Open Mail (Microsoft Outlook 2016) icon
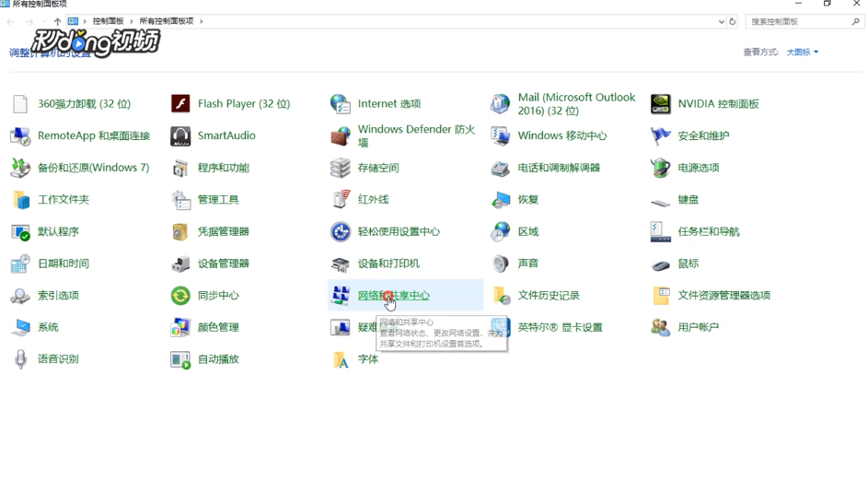Viewport: 868px width, 480px height. 501,104
